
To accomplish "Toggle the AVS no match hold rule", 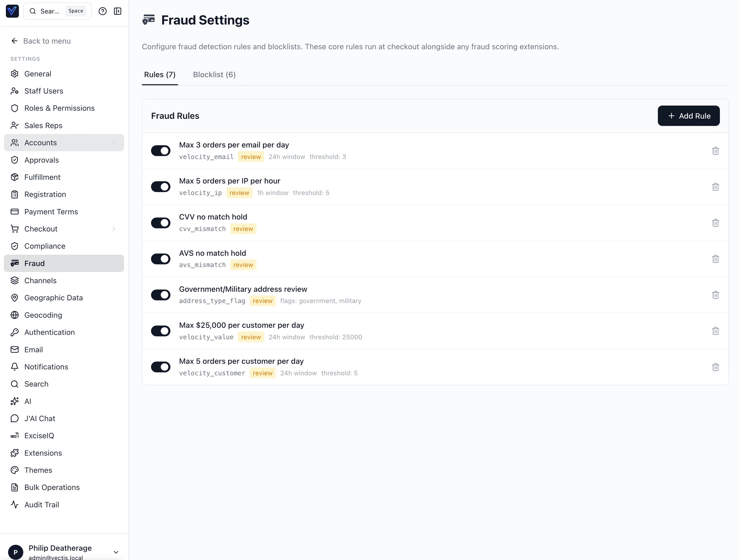I will tap(161, 259).
